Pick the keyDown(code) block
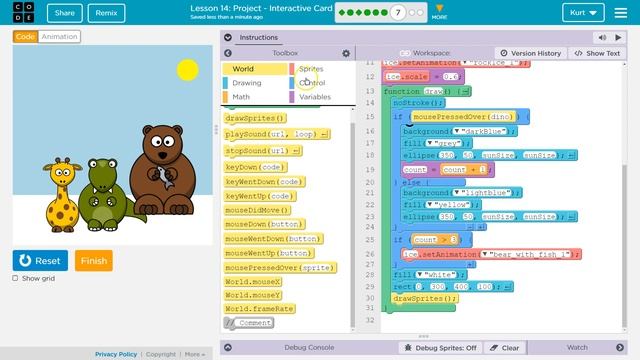 (255, 167)
